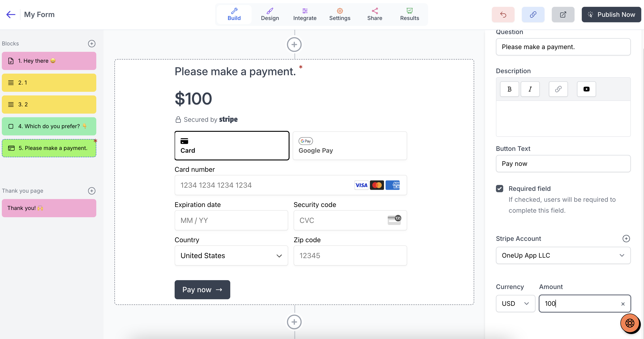Open the Results tab
Image resolution: width=644 pixels, height=339 pixels.
click(x=409, y=15)
